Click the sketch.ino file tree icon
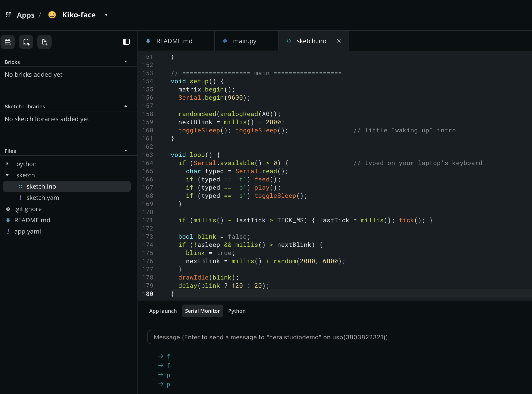 pyautogui.click(x=20, y=187)
